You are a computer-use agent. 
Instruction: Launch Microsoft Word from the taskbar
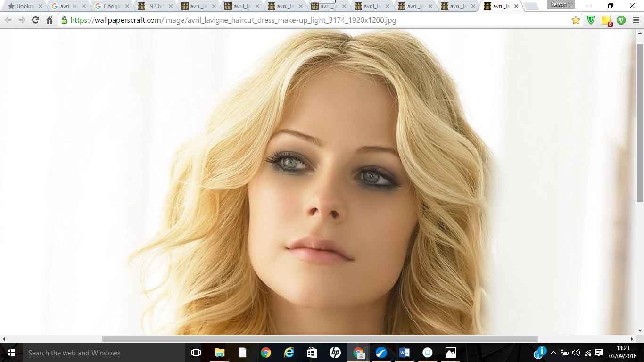click(405, 353)
